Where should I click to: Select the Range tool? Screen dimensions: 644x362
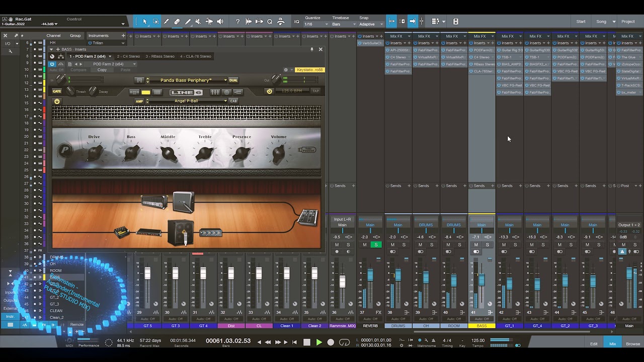155,22
